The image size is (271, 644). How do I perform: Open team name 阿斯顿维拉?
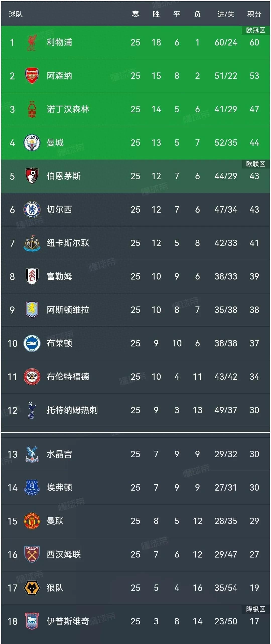point(68,310)
